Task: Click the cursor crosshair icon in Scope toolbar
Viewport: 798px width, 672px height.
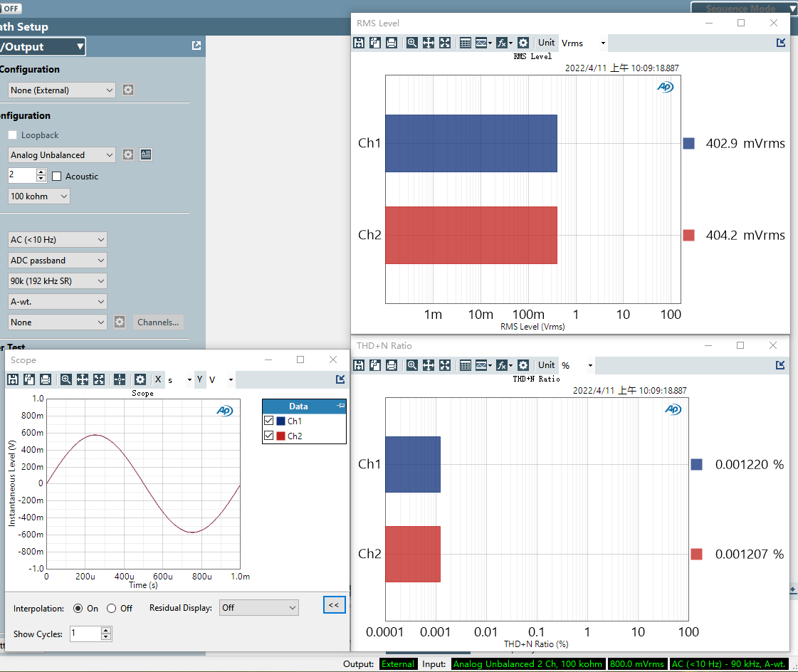Action: click(x=120, y=379)
